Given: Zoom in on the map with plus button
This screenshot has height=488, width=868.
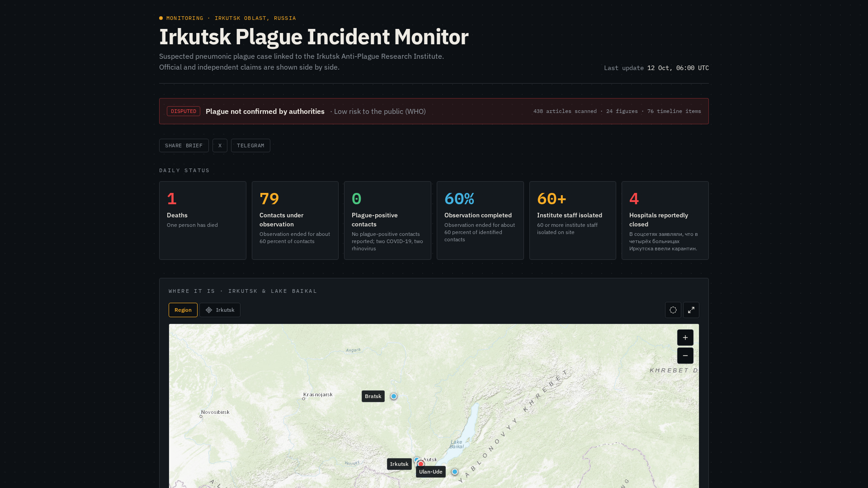Looking at the screenshot, I should pyautogui.click(x=685, y=338).
